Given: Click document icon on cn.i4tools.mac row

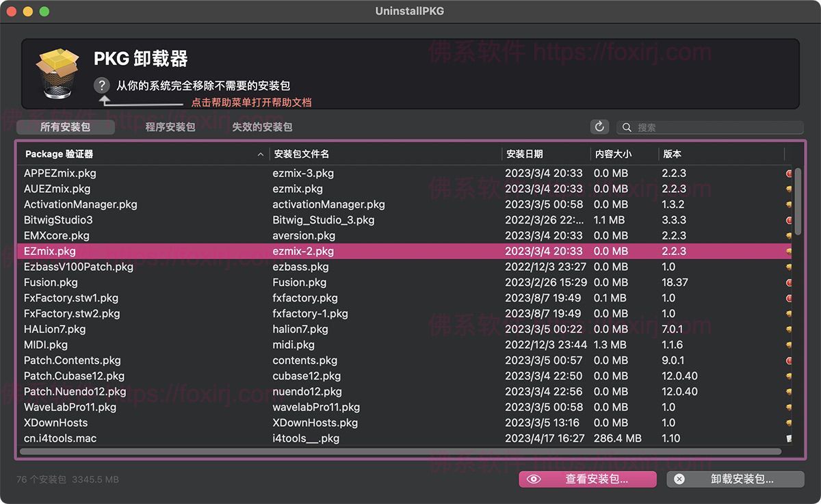Looking at the screenshot, I should tap(789, 438).
